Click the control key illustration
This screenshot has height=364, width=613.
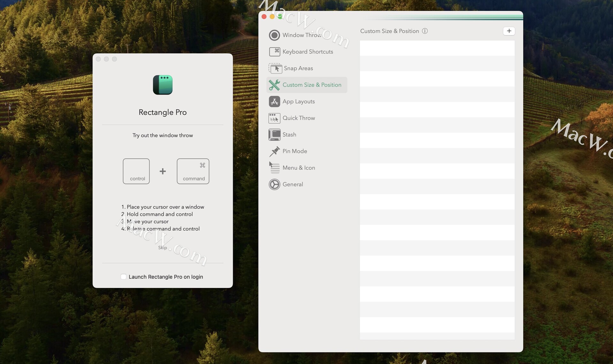click(x=136, y=171)
